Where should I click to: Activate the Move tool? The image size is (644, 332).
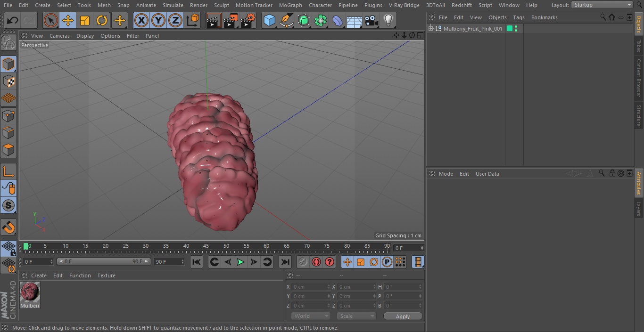point(67,20)
